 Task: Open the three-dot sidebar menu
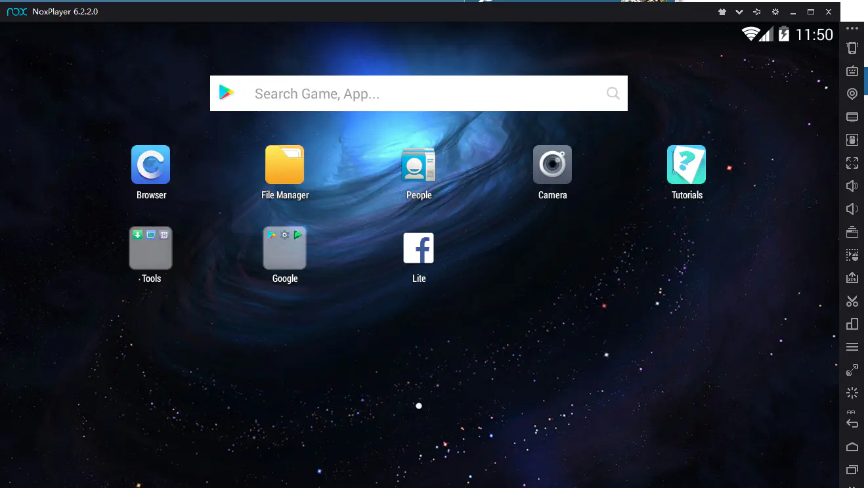click(852, 29)
